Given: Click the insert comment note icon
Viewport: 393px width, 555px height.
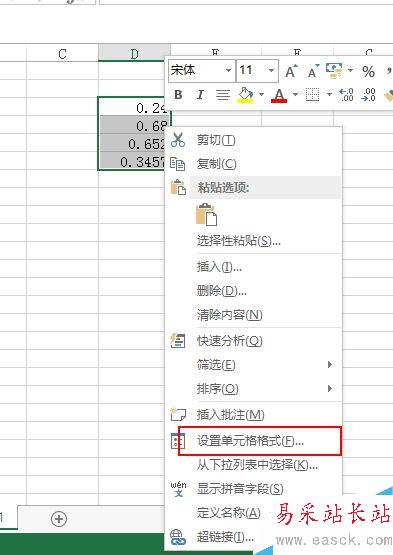Looking at the screenshot, I should [178, 414].
